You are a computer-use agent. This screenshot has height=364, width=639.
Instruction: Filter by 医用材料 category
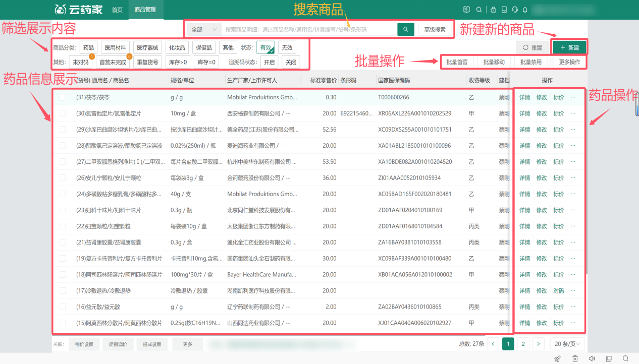(x=115, y=47)
